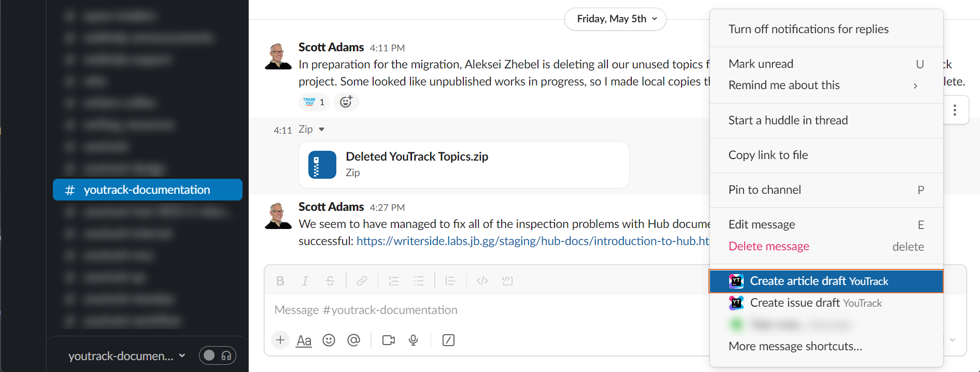Record an audio clip with microphone icon
Image resolution: width=980 pixels, height=372 pixels.
click(x=413, y=340)
